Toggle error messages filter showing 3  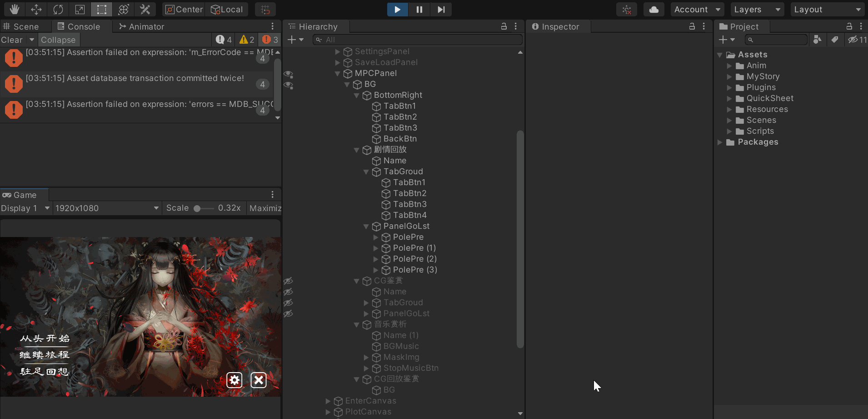[270, 40]
